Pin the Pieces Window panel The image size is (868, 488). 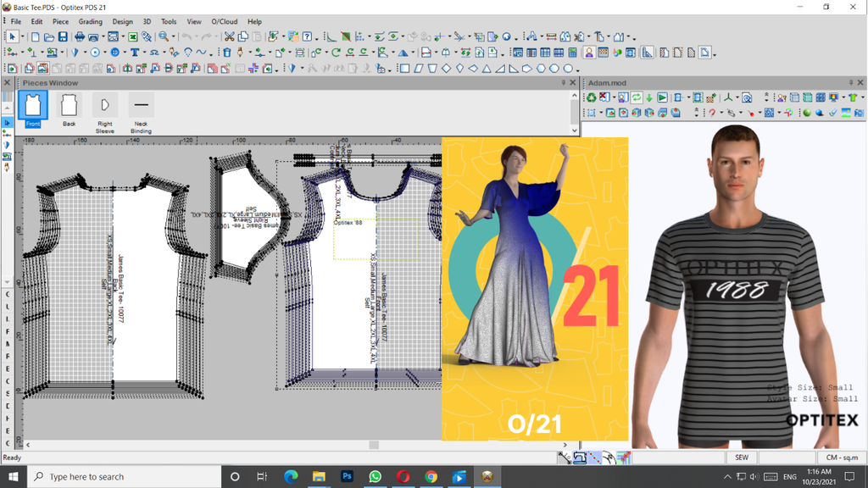(564, 83)
